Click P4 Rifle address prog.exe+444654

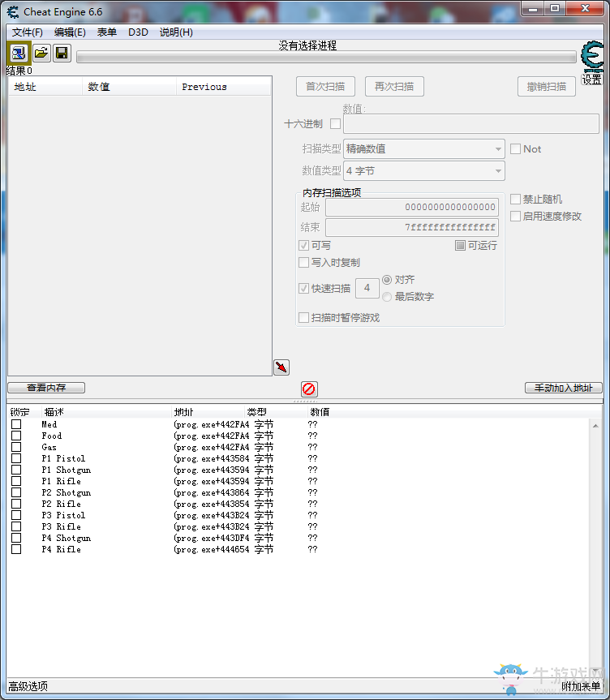coord(211,549)
